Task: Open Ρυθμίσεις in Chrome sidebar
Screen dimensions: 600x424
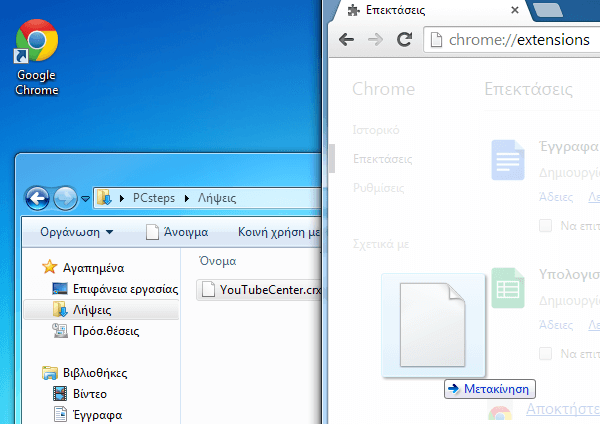Action: (378, 188)
